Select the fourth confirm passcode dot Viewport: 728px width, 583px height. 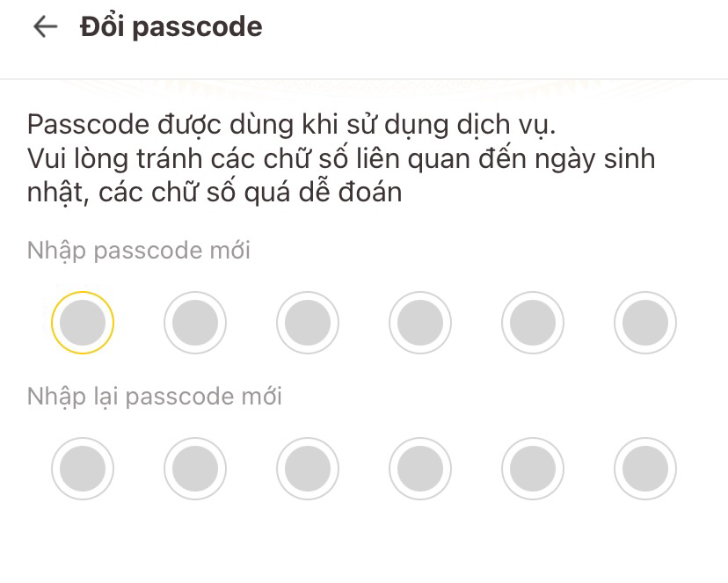419,468
